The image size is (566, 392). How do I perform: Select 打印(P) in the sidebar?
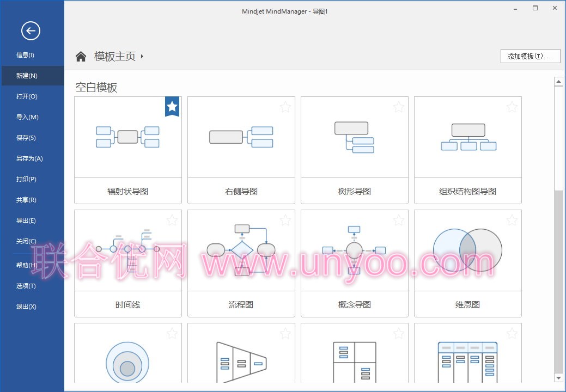pyautogui.click(x=32, y=179)
